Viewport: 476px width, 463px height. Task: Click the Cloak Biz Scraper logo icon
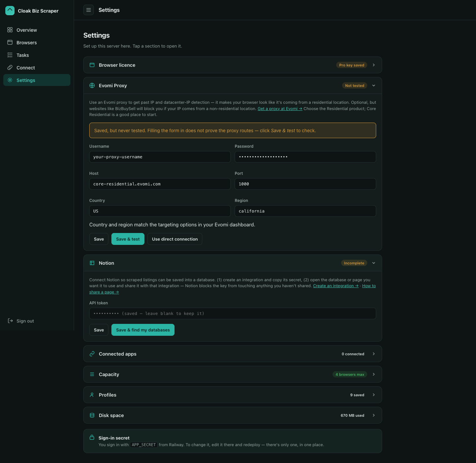[10, 11]
